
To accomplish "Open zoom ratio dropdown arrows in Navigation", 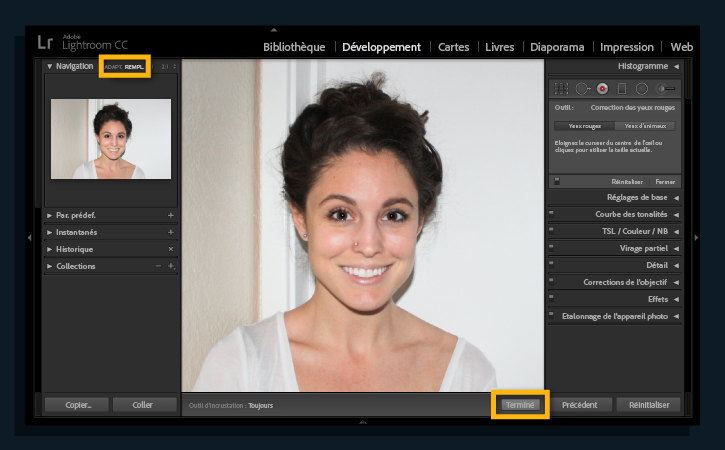I will point(174,67).
